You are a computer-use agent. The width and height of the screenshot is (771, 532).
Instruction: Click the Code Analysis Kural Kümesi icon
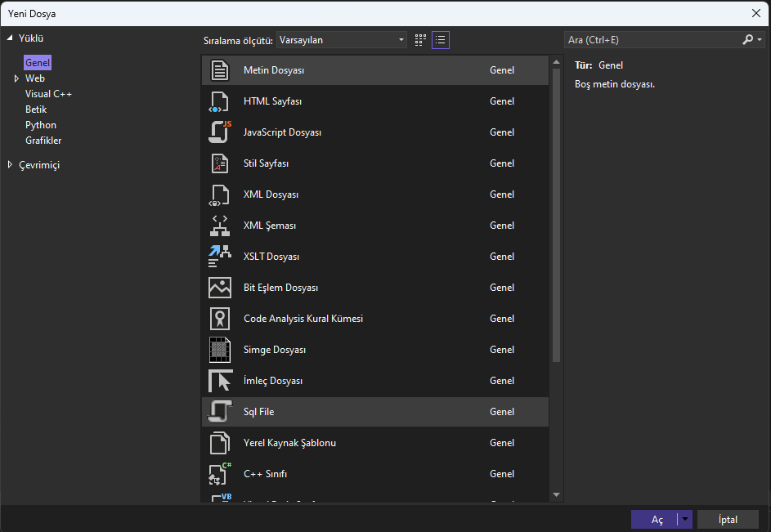219,319
